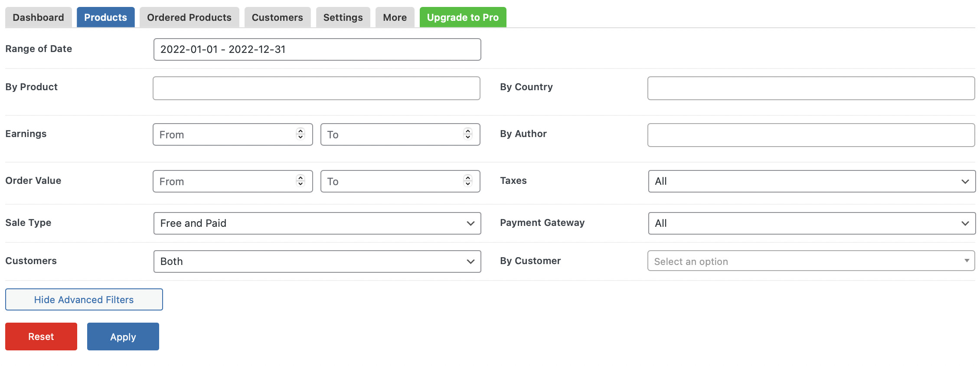The width and height of the screenshot is (980, 366).
Task: Open the Dashboard tab
Action: [38, 17]
